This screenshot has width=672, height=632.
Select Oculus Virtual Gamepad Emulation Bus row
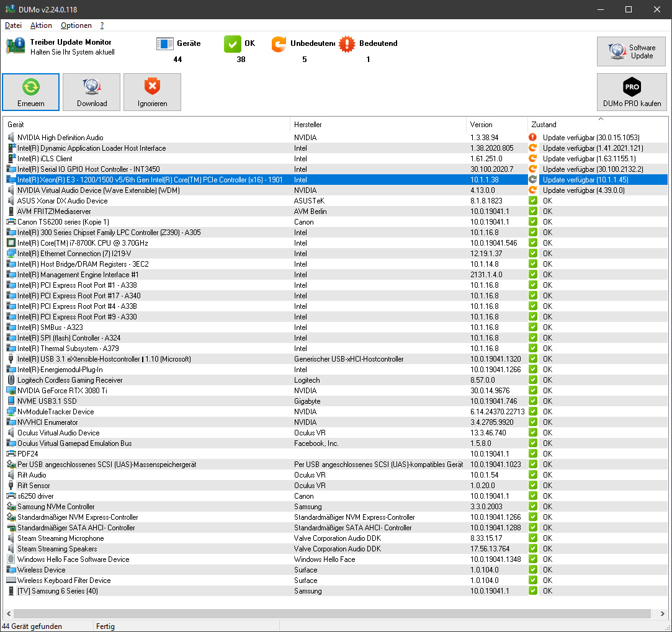336,443
